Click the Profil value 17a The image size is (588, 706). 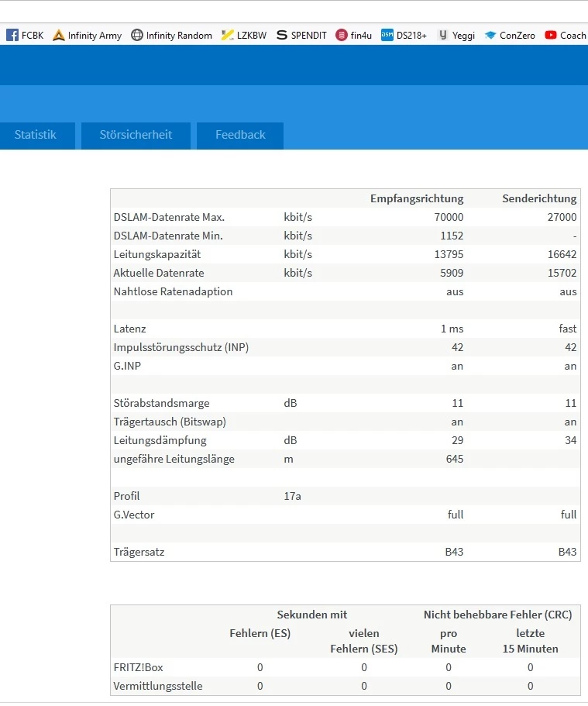(x=292, y=496)
